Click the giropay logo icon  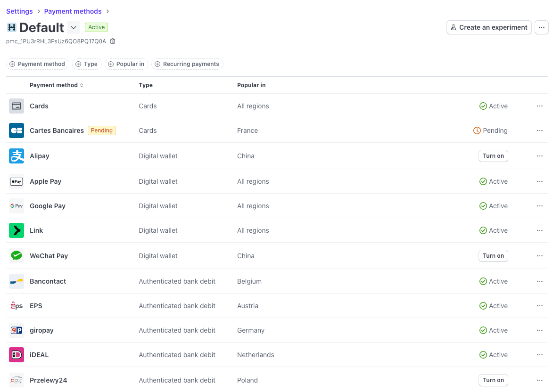pyautogui.click(x=17, y=330)
